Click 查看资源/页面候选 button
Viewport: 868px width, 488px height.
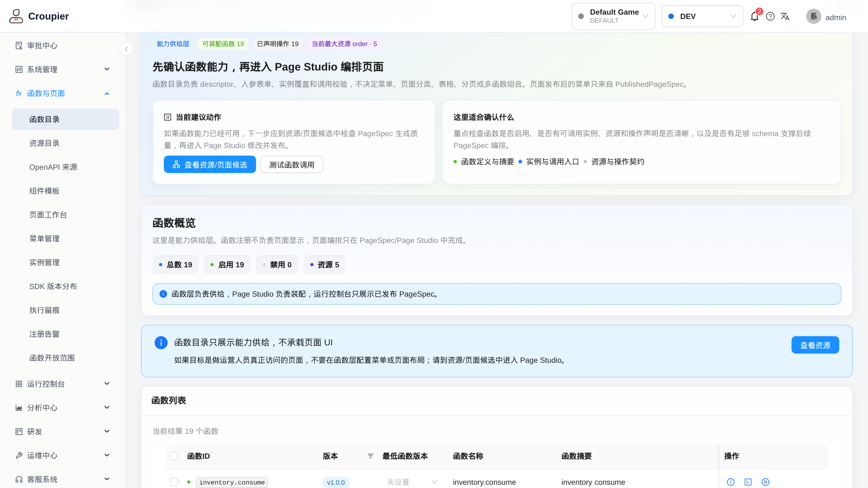tap(210, 164)
